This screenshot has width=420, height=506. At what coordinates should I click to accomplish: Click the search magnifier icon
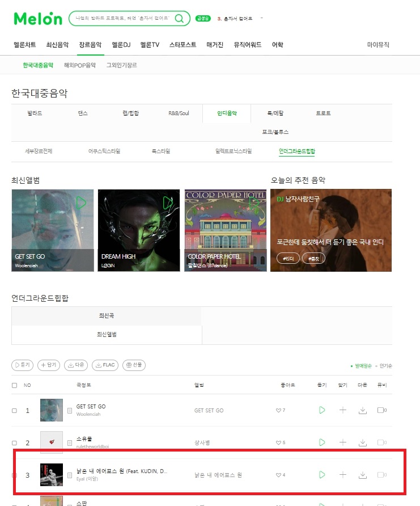(179, 18)
